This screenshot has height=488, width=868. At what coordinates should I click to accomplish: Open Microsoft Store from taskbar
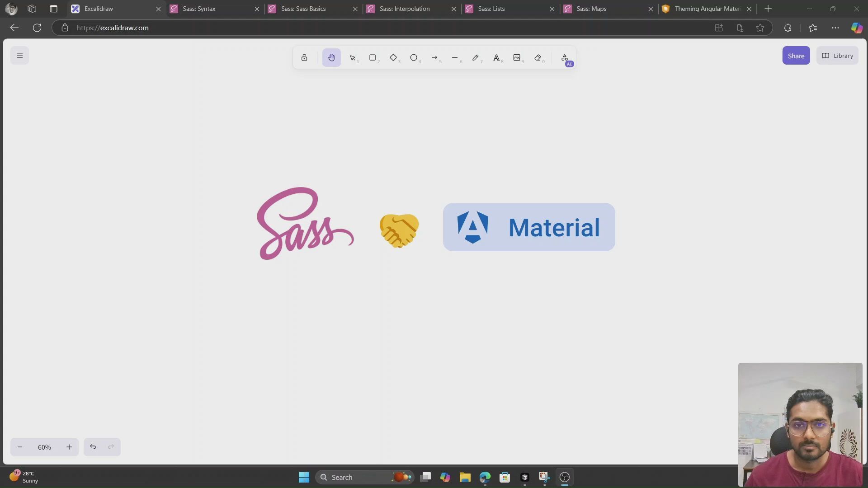tap(505, 477)
